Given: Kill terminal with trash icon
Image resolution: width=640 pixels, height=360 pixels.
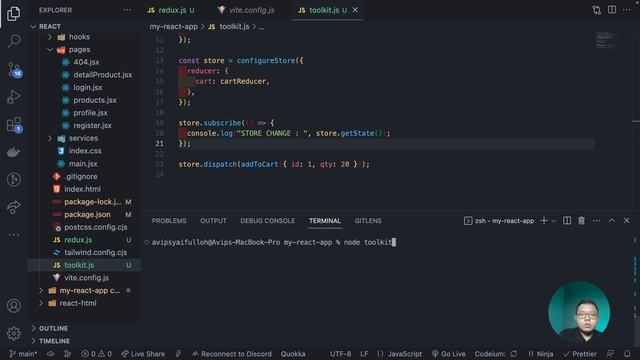Looking at the screenshot, I should pyautogui.click(x=581, y=220).
